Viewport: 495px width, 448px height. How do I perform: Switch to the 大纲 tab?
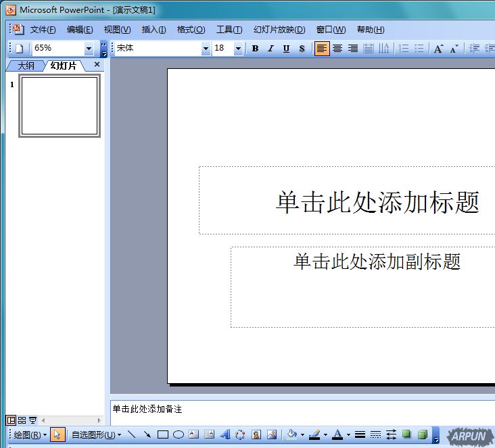tap(26, 66)
